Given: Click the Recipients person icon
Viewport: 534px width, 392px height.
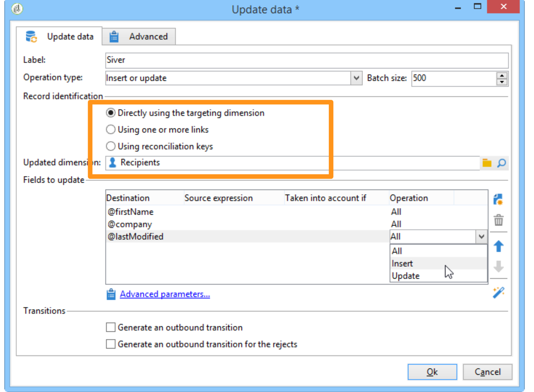Looking at the screenshot, I should [113, 162].
